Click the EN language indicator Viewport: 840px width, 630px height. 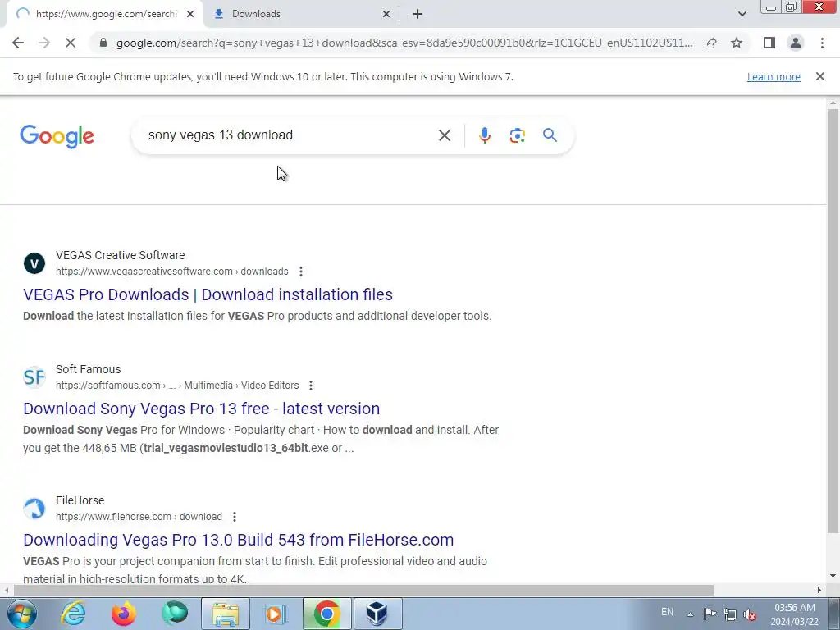(667, 612)
